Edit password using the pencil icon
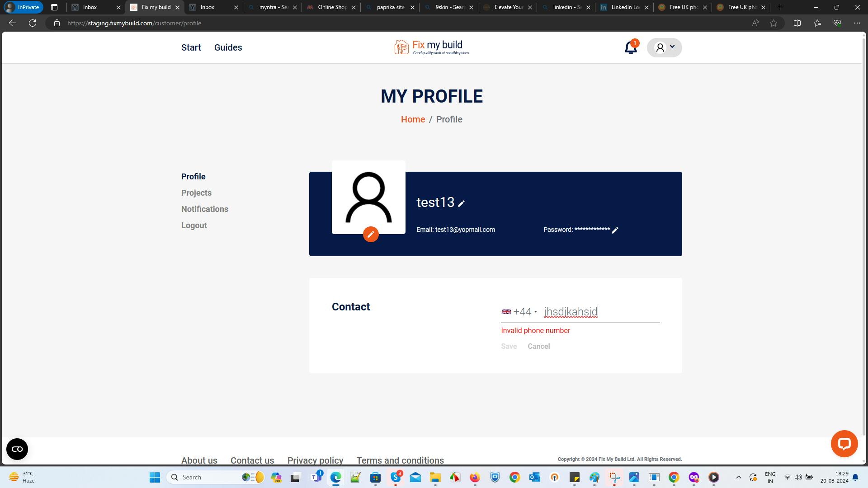 coord(615,230)
